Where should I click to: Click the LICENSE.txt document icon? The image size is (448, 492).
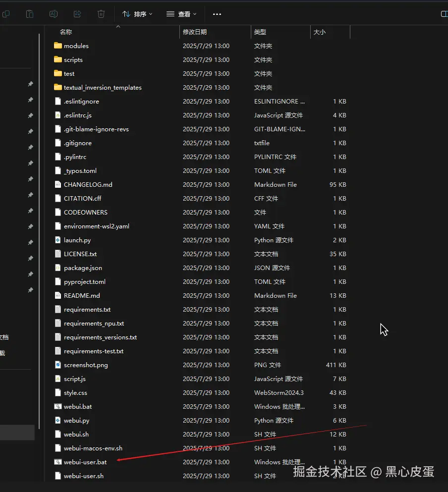(x=58, y=254)
